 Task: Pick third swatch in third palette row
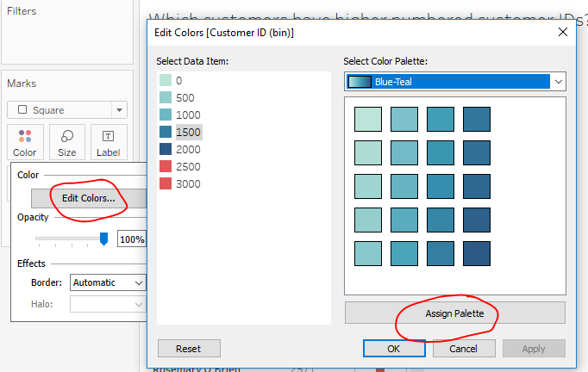pos(441,186)
